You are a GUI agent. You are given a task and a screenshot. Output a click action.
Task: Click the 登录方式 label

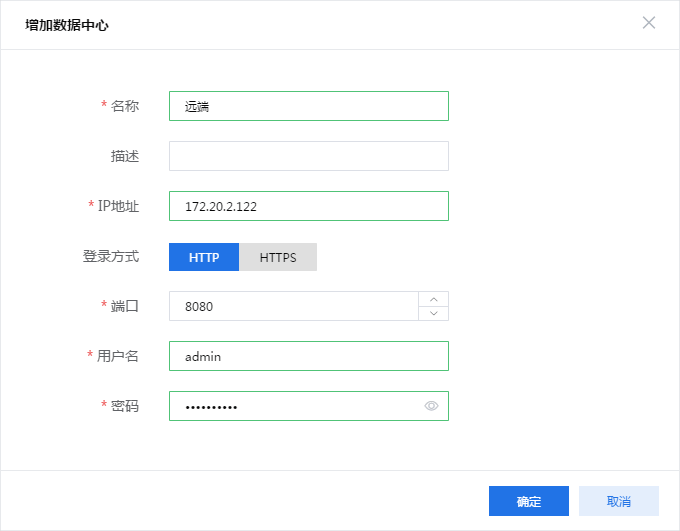pyautogui.click(x=111, y=256)
